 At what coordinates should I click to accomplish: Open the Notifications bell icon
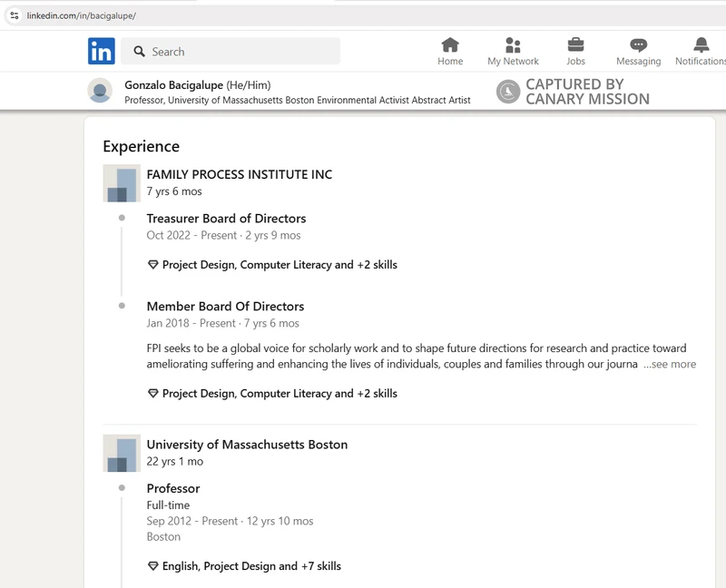click(701, 44)
